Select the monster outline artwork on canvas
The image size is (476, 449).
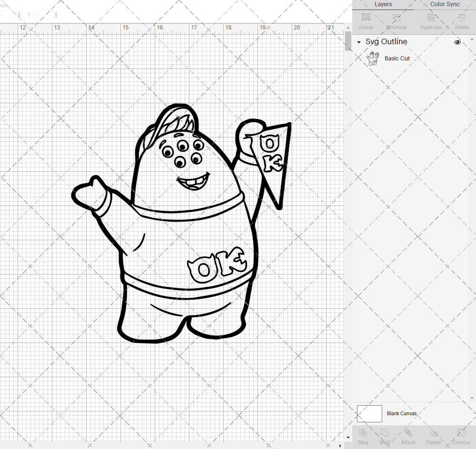[x=181, y=224]
